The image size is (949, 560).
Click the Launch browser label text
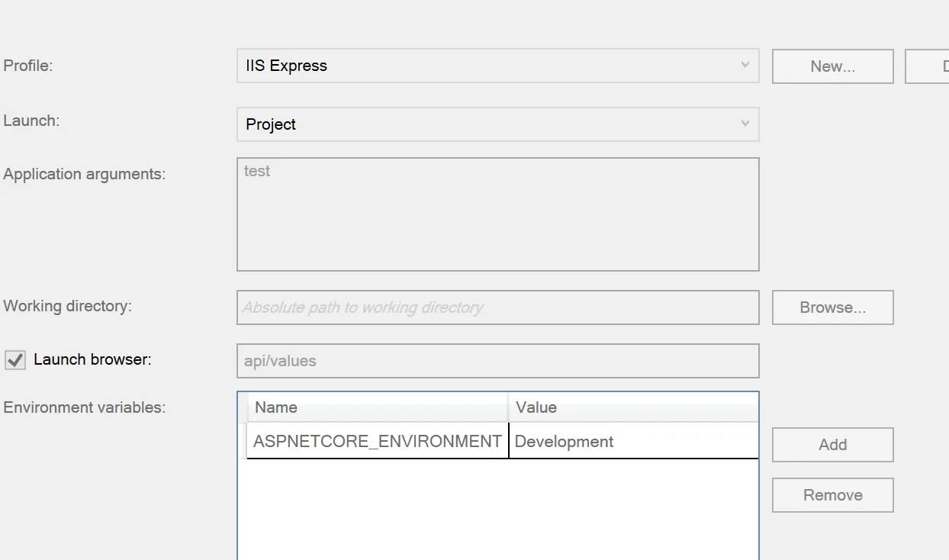[92, 359]
